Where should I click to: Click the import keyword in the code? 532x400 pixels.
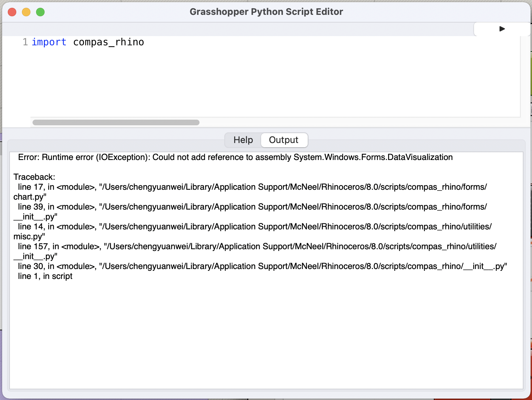tap(49, 42)
